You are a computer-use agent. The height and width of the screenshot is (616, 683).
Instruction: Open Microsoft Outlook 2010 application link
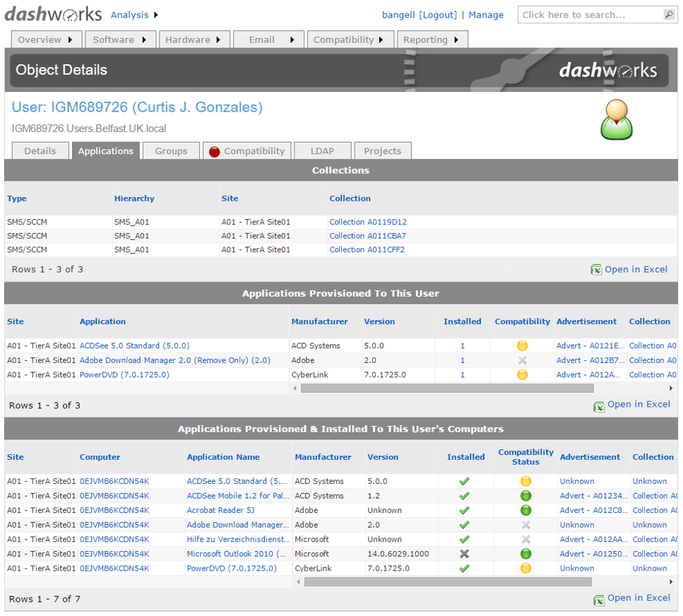click(236, 554)
